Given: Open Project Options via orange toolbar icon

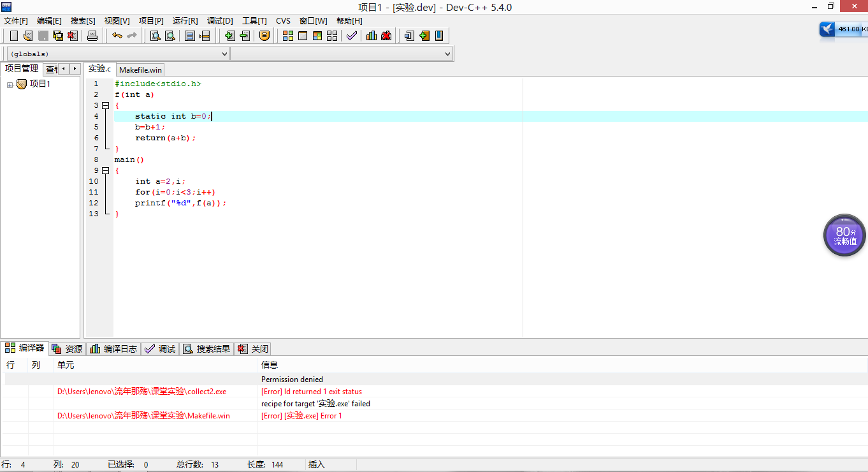Looking at the screenshot, I should coord(264,36).
